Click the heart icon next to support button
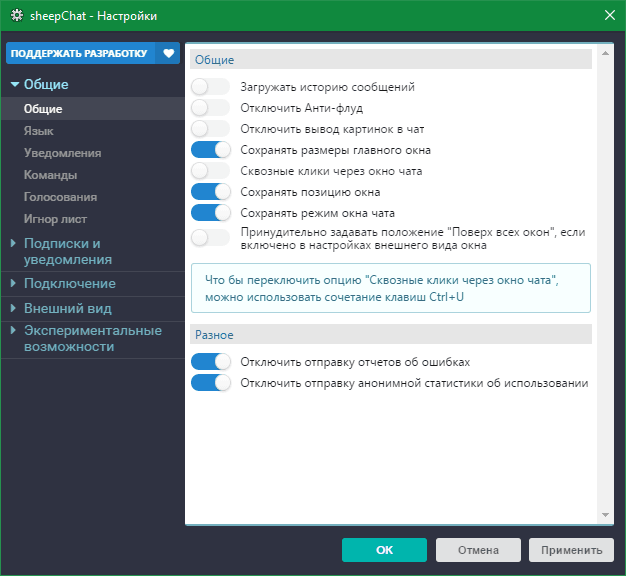Viewport: 626px width, 576px height. (x=168, y=53)
